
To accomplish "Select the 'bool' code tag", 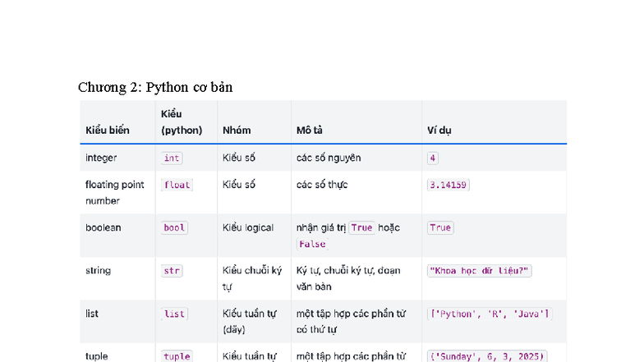I will point(174,227).
